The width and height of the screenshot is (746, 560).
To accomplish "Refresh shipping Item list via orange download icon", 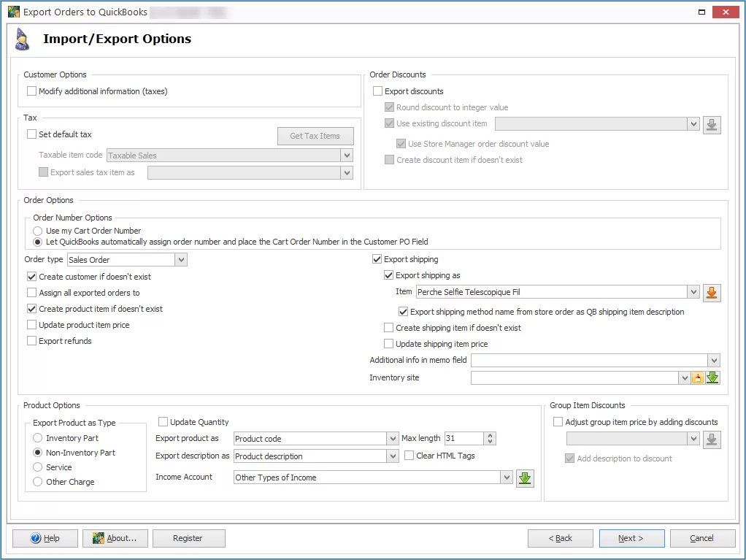I will pos(711,291).
